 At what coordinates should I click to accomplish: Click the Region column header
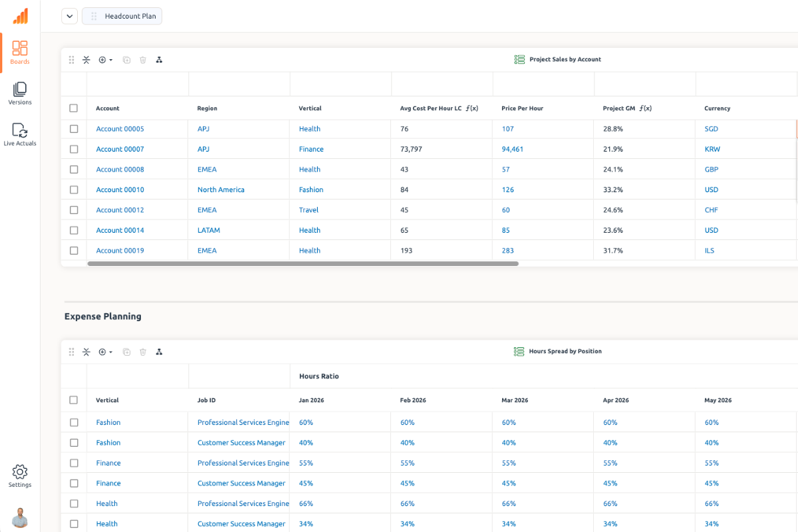207,108
